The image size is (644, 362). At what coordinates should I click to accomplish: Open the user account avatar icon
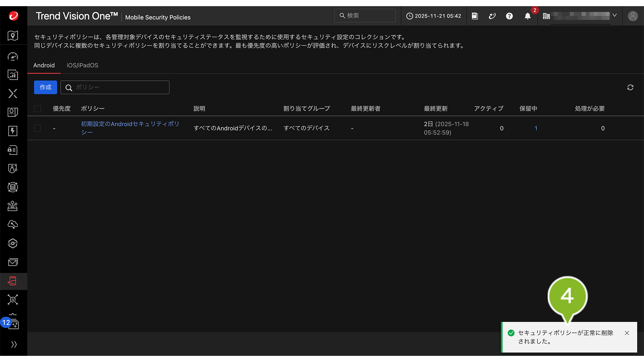[x=632, y=16]
